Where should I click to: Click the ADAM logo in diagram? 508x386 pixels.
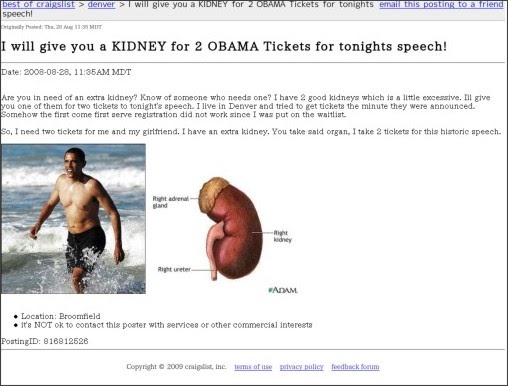[283, 290]
